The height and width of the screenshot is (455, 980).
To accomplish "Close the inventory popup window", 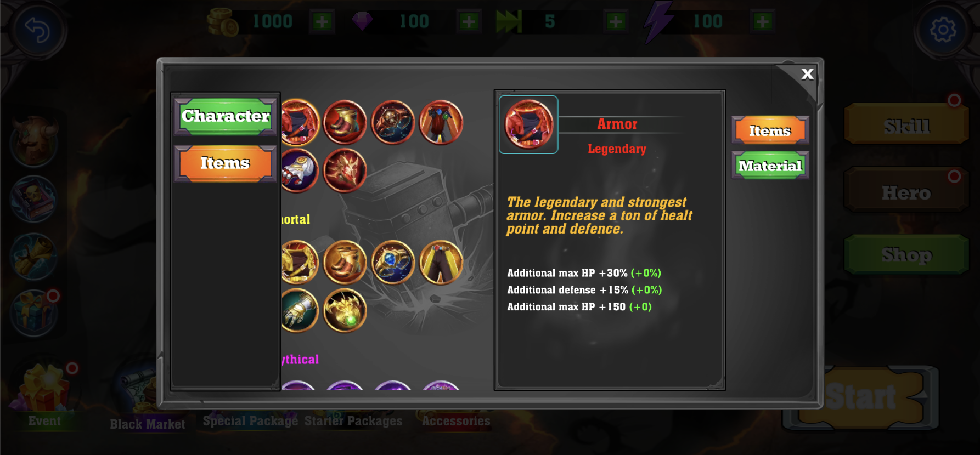I will (807, 74).
